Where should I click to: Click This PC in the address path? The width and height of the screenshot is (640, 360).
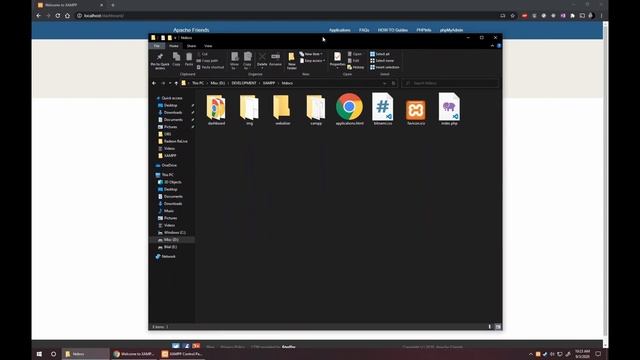pyautogui.click(x=198, y=83)
